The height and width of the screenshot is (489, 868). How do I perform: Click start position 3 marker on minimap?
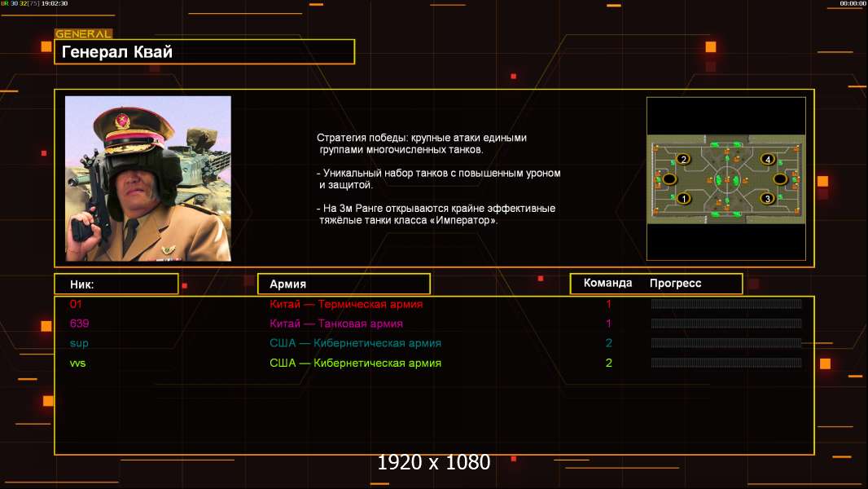[767, 198]
